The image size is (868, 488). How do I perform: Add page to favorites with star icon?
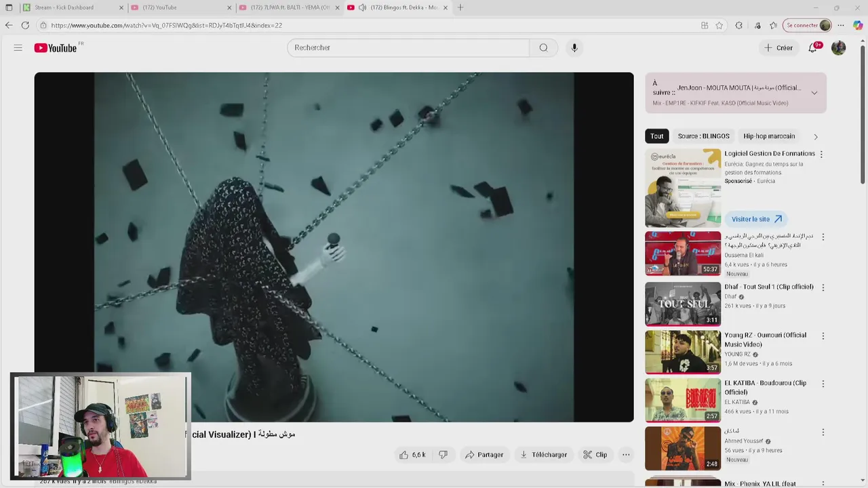click(x=719, y=25)
